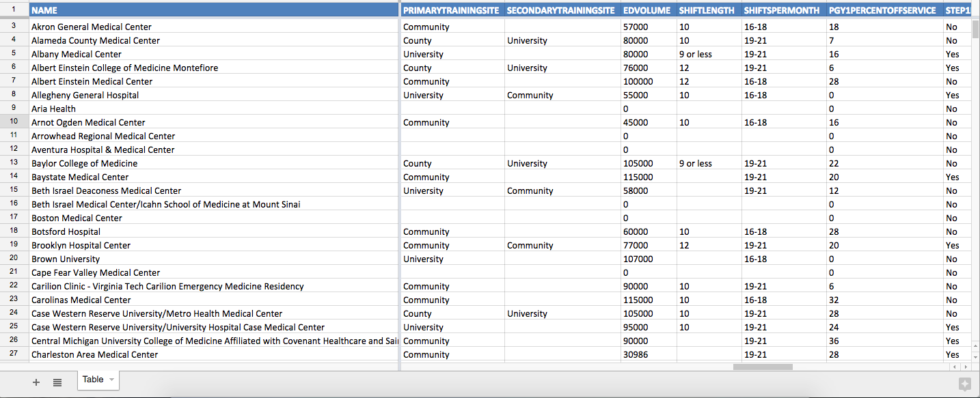Click Albany Medical Center's '9 or less' shift cell
Screen dimensions: 980x398
point(707,54)
